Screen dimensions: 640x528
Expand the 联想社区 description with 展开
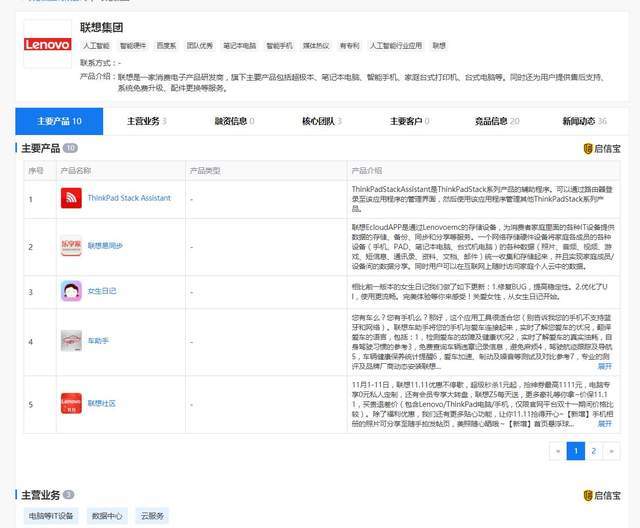(605, 424)
